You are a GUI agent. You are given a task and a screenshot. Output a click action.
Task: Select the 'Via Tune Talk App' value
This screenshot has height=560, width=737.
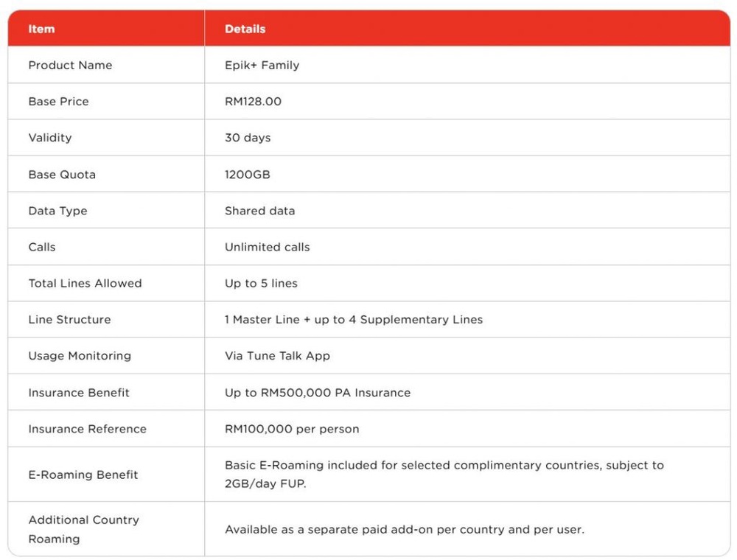(x=277, y=356)
